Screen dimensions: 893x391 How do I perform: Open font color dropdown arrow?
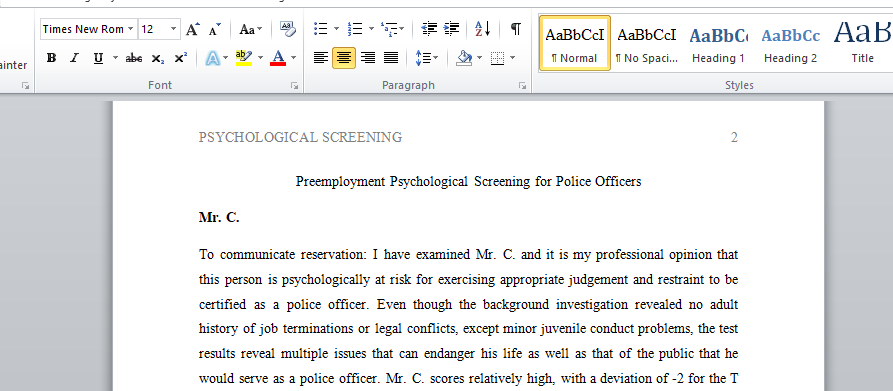[294, 57]
